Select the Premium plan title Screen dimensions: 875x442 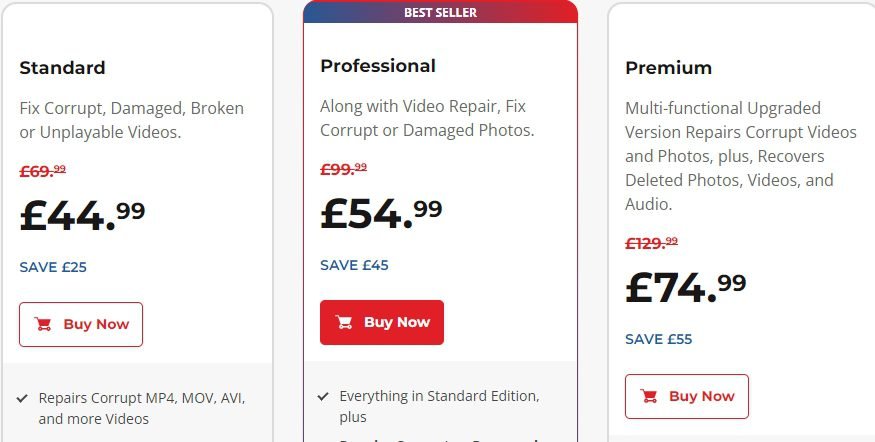tap(668, 68)
